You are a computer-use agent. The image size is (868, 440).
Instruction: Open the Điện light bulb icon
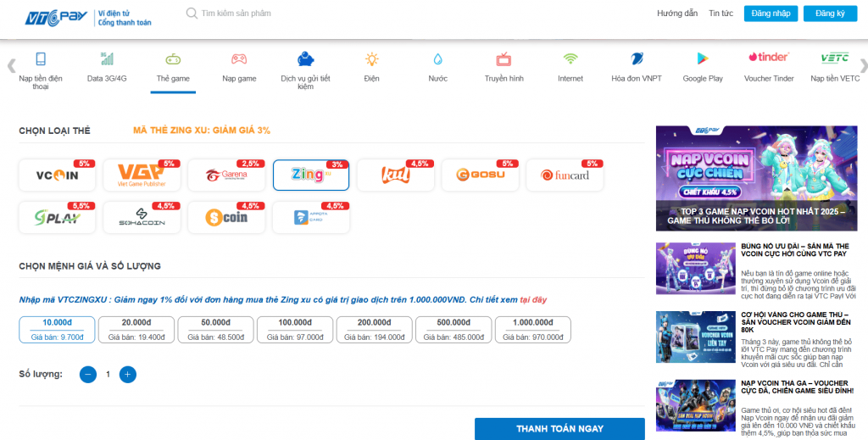click(x=371, y=58)
